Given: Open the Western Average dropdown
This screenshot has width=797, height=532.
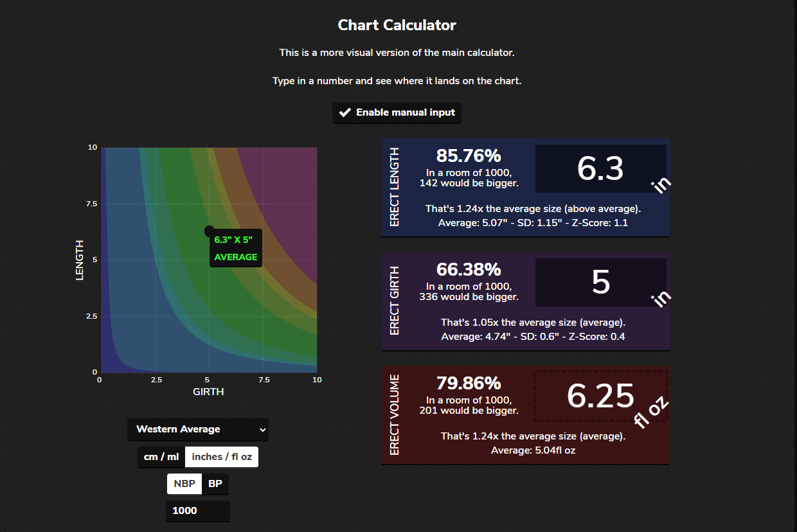Looking at the screenshot, I should (198, 429).
